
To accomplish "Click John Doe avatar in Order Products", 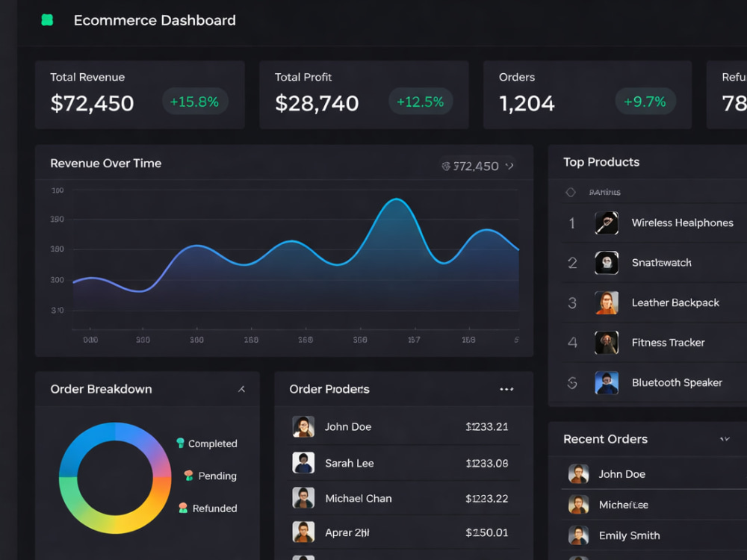I will click(303, 426).
